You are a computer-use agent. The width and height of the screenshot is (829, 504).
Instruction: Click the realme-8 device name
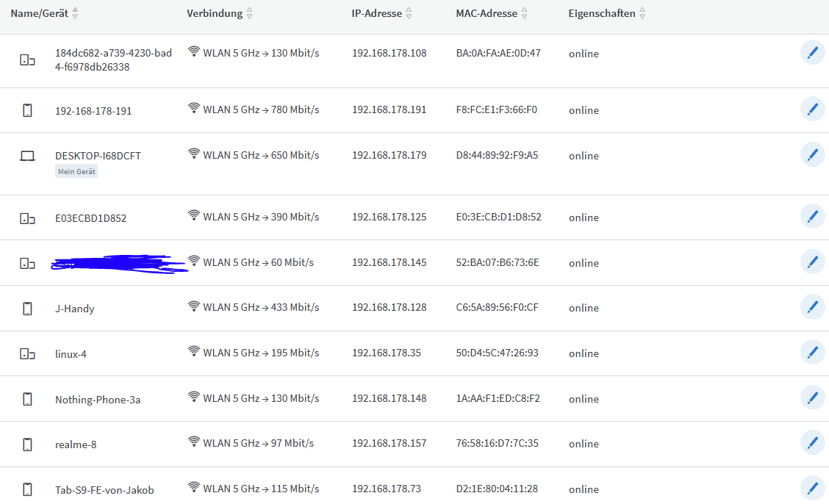coord(76,444)
